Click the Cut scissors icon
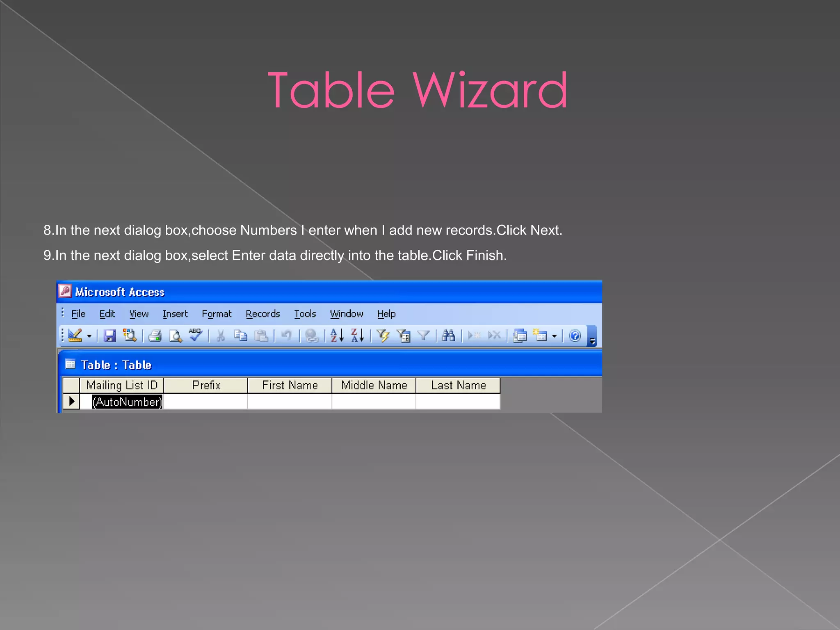This screenshot has width=840, height=630. click(x=221, y=336)
